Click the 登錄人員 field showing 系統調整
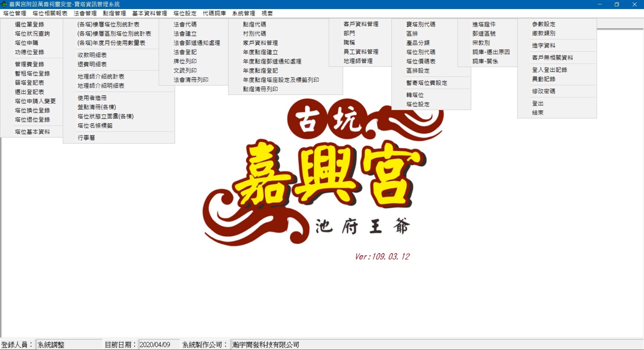Image resolution: width=644 pixels, height=350 pixels. 69,345
